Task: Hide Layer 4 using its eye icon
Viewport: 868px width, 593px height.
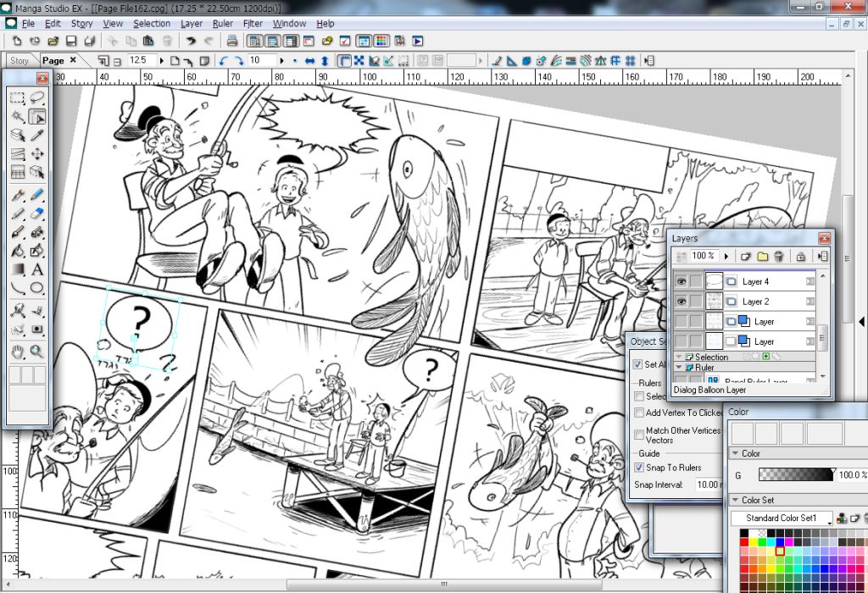Action: click(x=681, y=281)
